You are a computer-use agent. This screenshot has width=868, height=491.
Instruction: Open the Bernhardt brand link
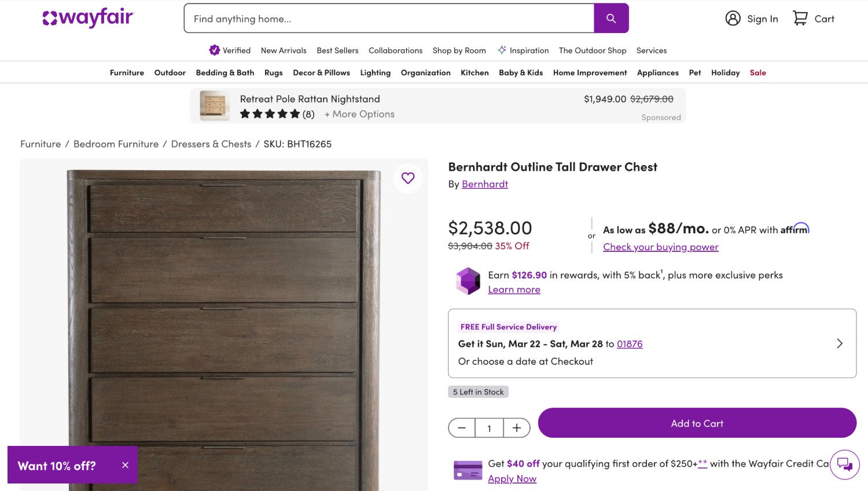click(485, 184)
